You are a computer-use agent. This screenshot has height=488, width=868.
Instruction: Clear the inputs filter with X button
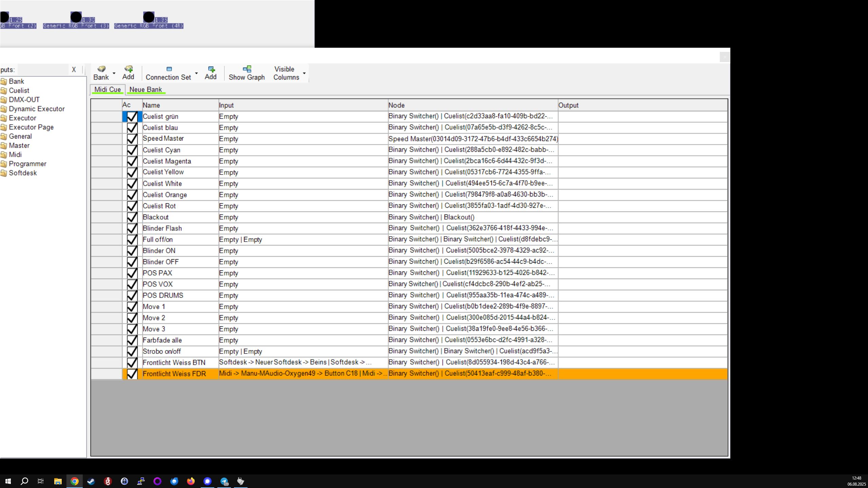74,69
